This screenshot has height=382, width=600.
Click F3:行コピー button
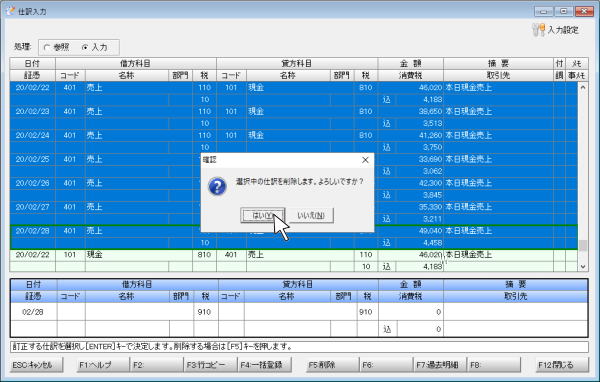click(x=210, y=365)
